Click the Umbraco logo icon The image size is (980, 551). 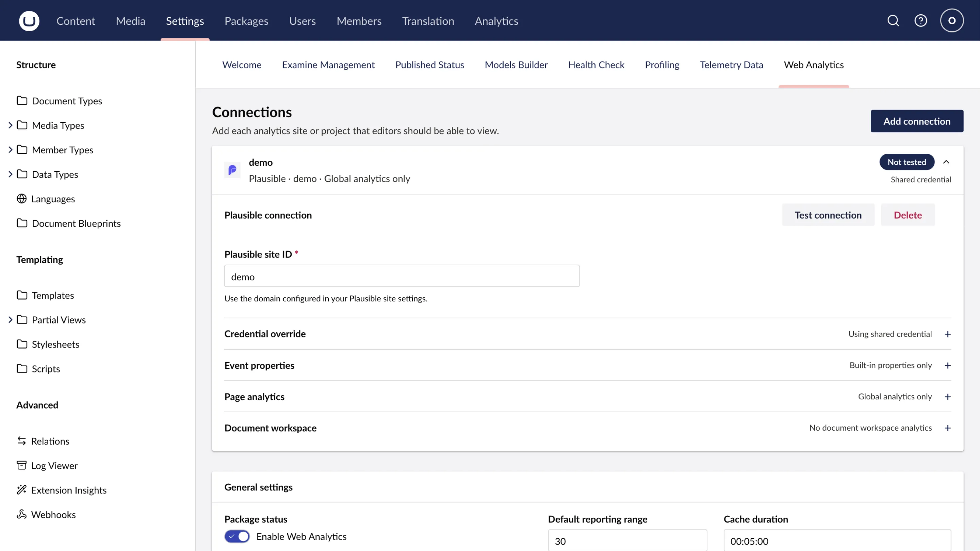pos(29,20)
